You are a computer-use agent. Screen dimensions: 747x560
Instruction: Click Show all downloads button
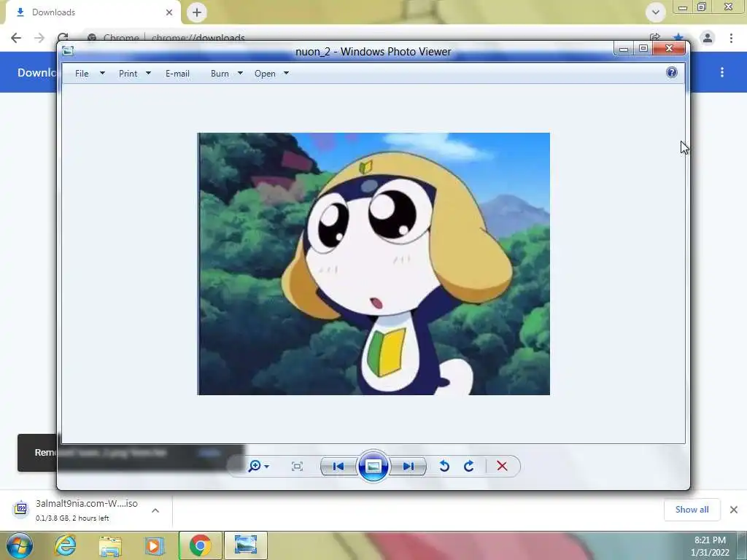tap(692, 510)
